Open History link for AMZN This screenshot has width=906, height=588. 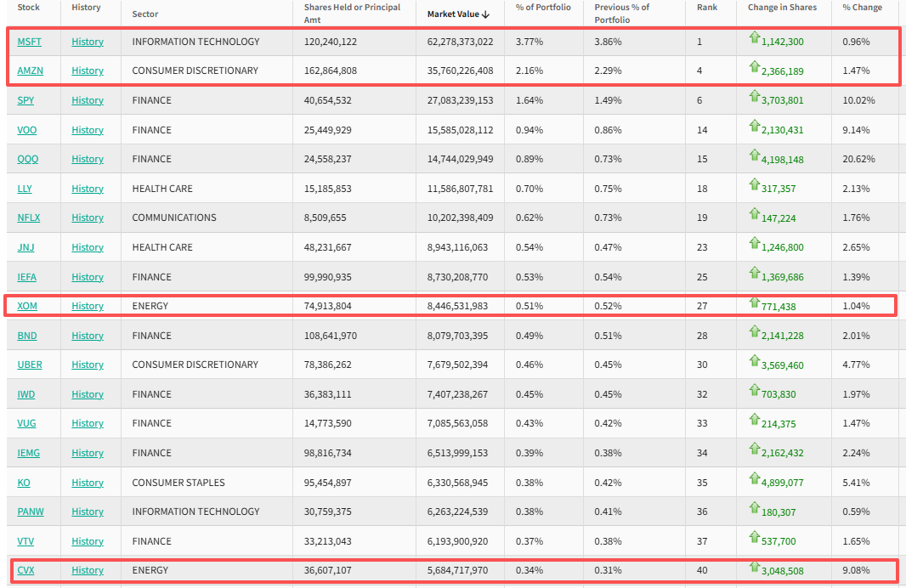coord(88,71)
